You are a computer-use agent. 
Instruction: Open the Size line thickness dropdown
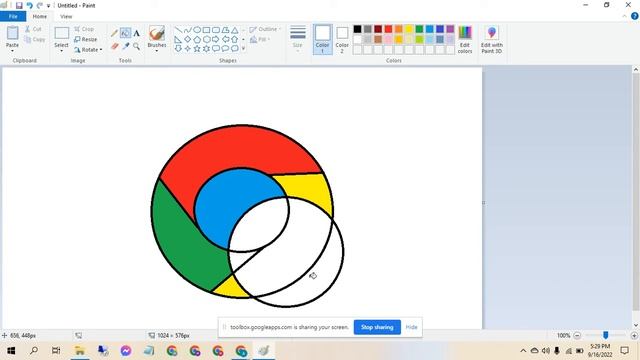tap(298, 40)
